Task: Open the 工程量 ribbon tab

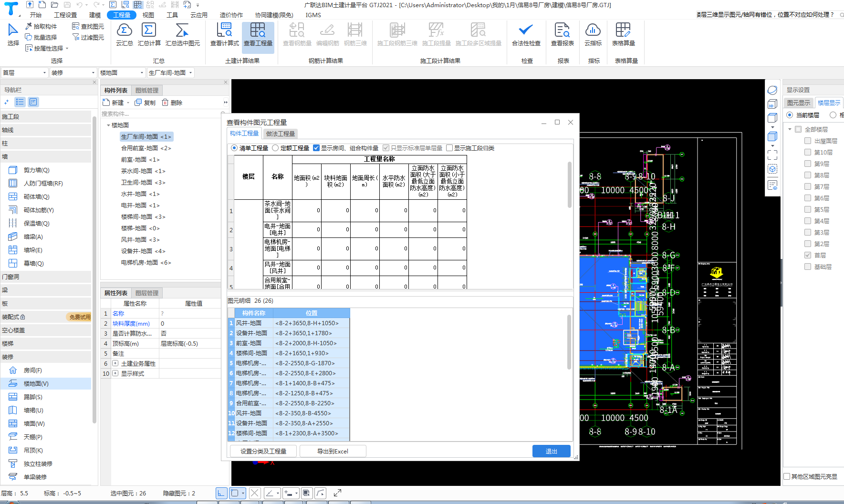Action: point(122,15)
